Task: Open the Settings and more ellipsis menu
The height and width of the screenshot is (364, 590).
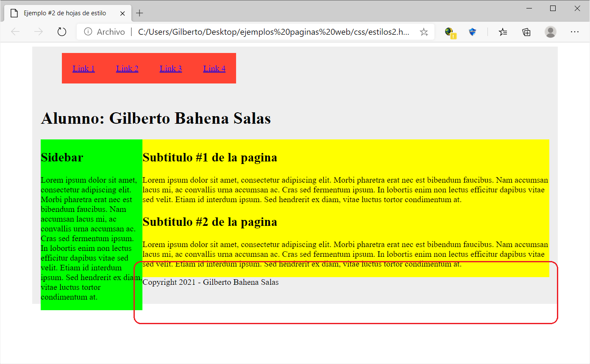Action: pos(575,32)
